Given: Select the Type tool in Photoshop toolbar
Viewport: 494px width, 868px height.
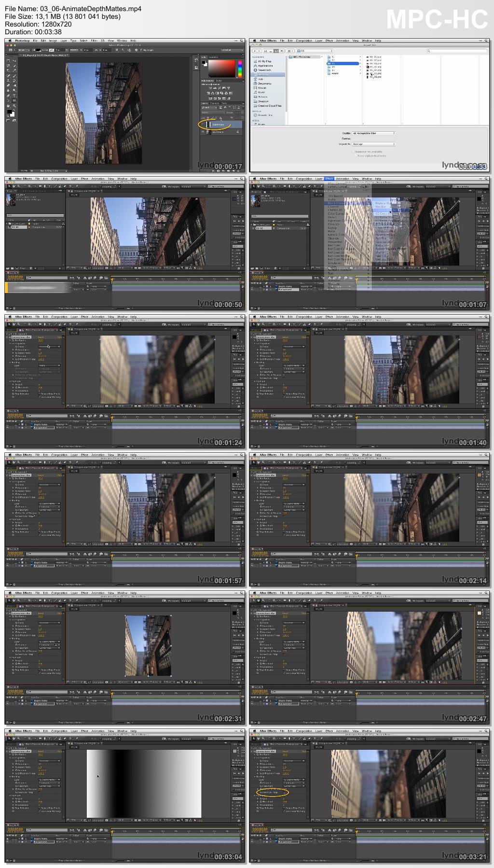Looking at the screenshot, I should pyautogui.click(x=14, y=96).
